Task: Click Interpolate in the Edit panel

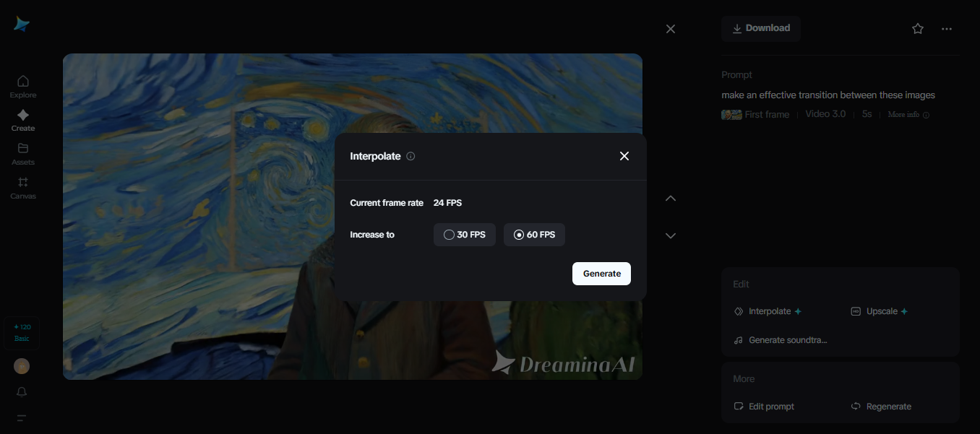Action: point(768,311)
